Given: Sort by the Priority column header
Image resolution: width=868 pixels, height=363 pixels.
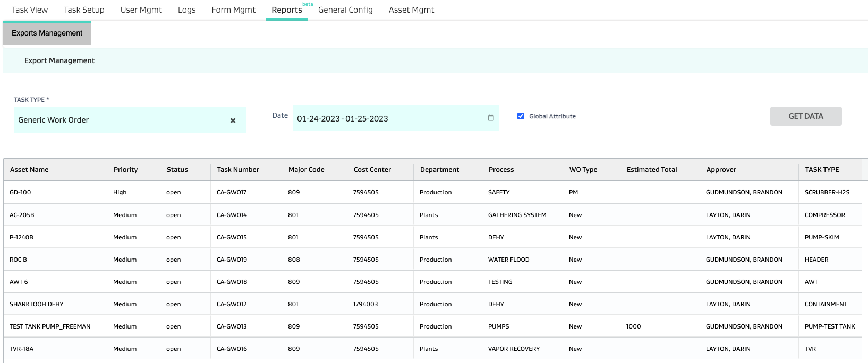Looking at the screenshot, I should (x=125, y=170).
